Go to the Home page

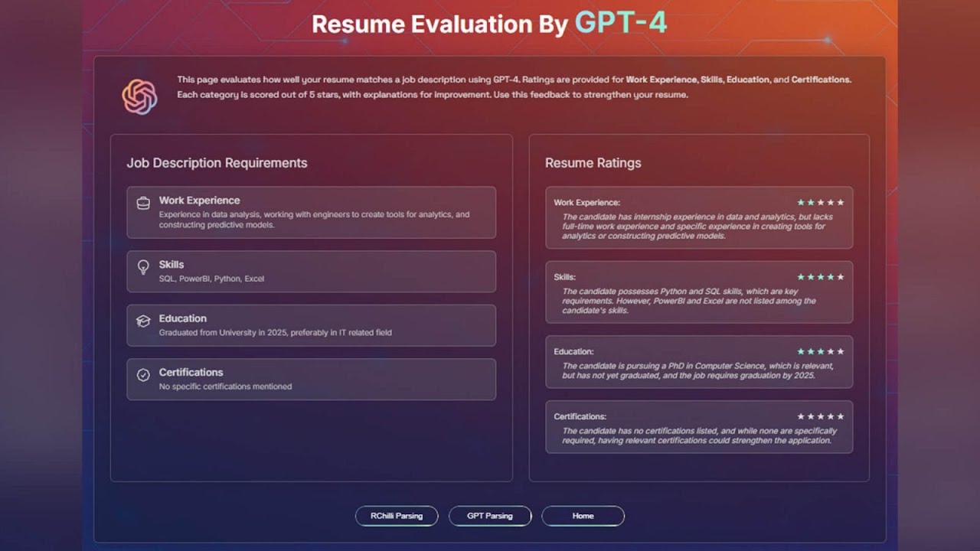click(x=583, y=516)
